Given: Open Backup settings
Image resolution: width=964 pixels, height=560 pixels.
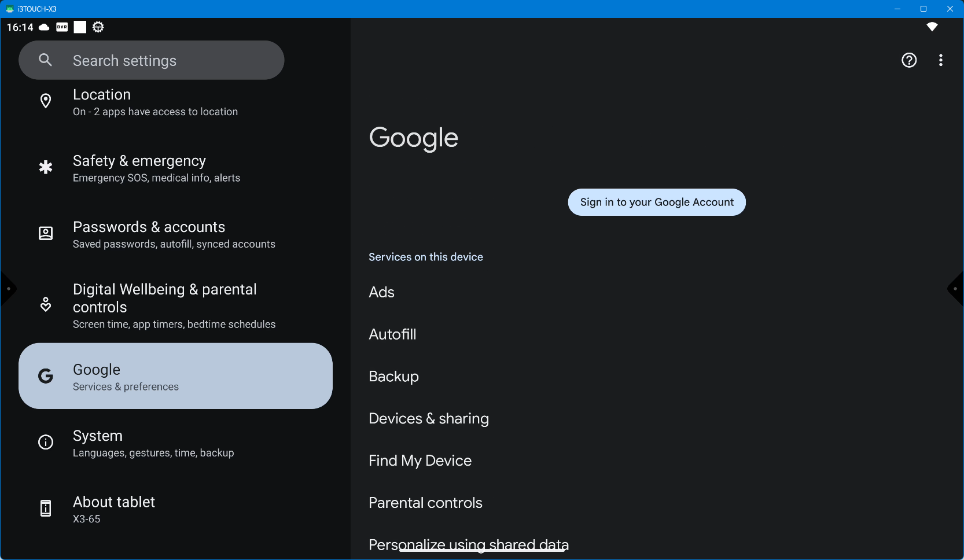Looking at the screenshot, I should click(x=393, y=377).
